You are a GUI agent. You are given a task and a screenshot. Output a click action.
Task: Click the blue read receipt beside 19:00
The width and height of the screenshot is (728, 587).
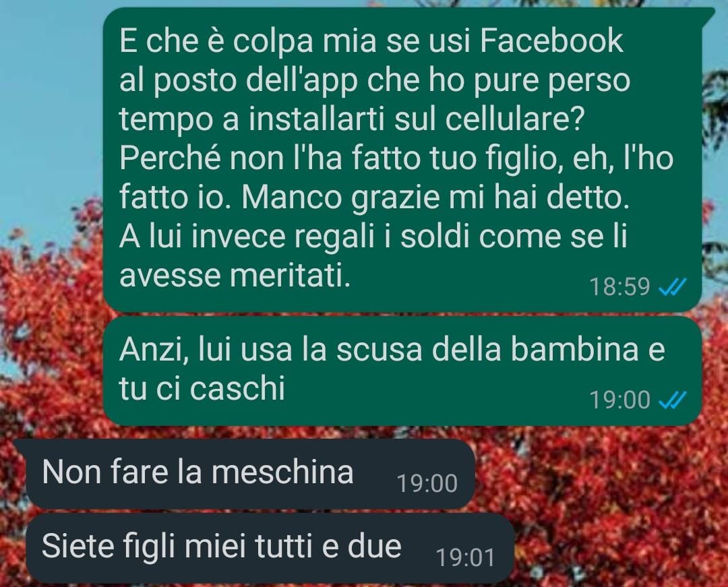pos(673,400)
